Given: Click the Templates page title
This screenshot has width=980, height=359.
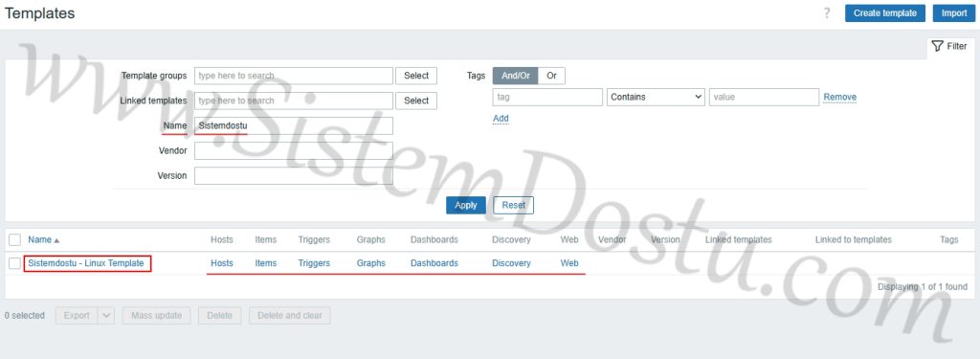Looking at the screenshot, I should point(40,13).
